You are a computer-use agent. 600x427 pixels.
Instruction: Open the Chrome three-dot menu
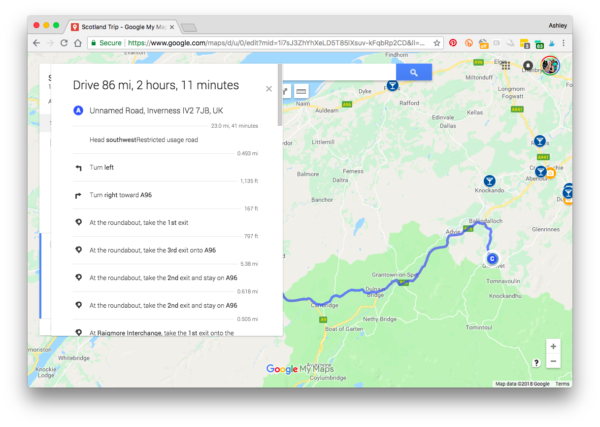[563, 43]
